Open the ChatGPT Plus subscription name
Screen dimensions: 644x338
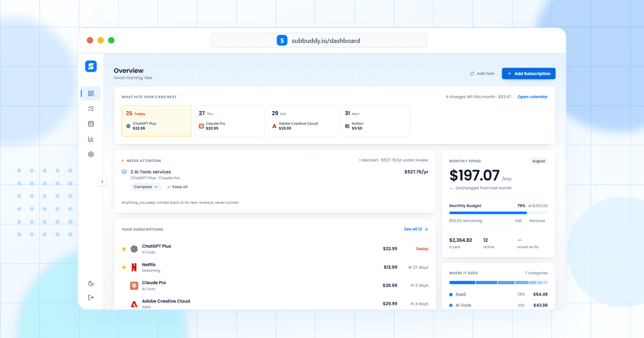(x=157, y=246)
